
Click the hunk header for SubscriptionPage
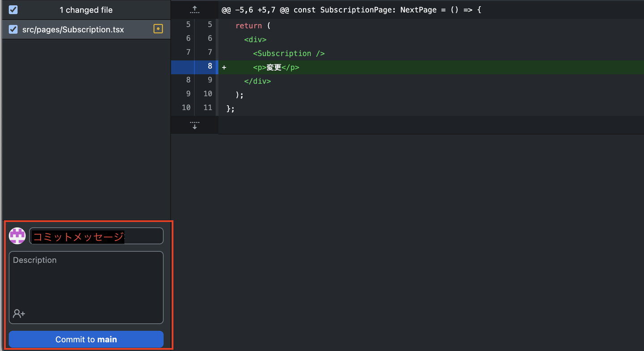click(x=351, y=10)
